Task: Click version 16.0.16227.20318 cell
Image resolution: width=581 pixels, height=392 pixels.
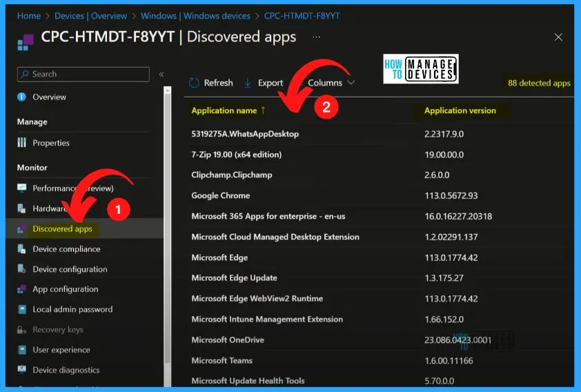Action: pos(458,217)
